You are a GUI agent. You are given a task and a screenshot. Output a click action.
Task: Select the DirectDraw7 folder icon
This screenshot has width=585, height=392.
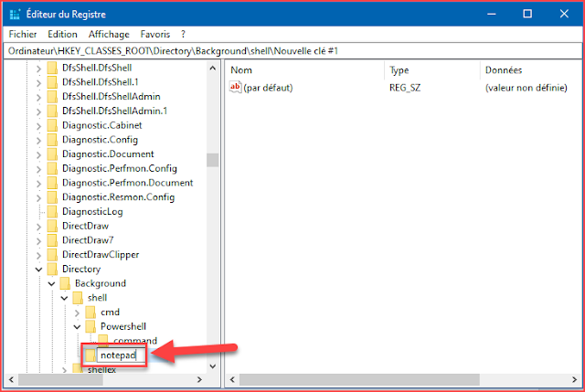(x=52, y=240)
